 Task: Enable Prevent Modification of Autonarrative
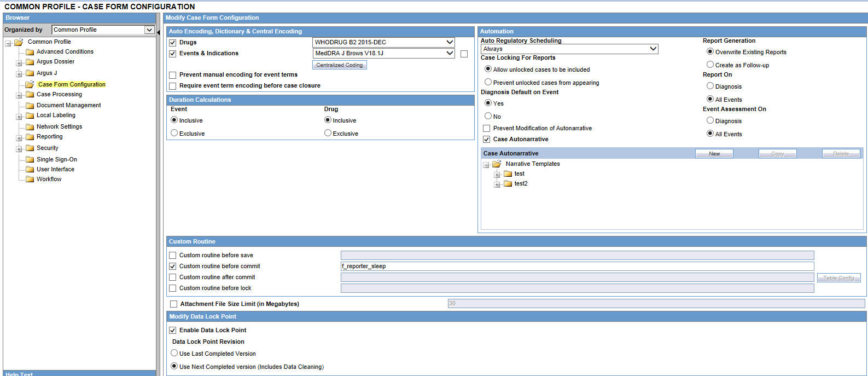point(487,129)
